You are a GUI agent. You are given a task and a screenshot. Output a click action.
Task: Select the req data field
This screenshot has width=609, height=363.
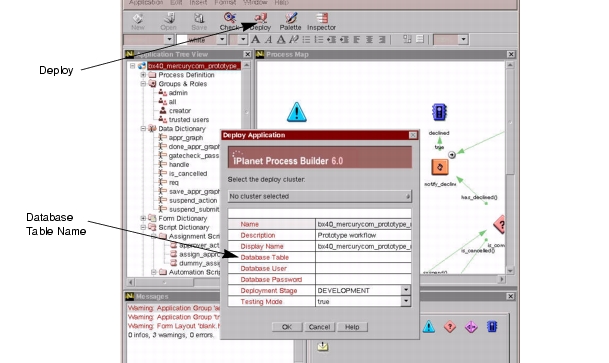(174, 182)
